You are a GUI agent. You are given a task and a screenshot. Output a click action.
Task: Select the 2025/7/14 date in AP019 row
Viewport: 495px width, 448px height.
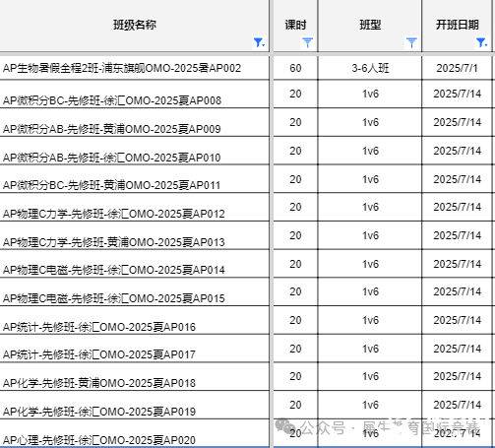[x=457, y=405]
